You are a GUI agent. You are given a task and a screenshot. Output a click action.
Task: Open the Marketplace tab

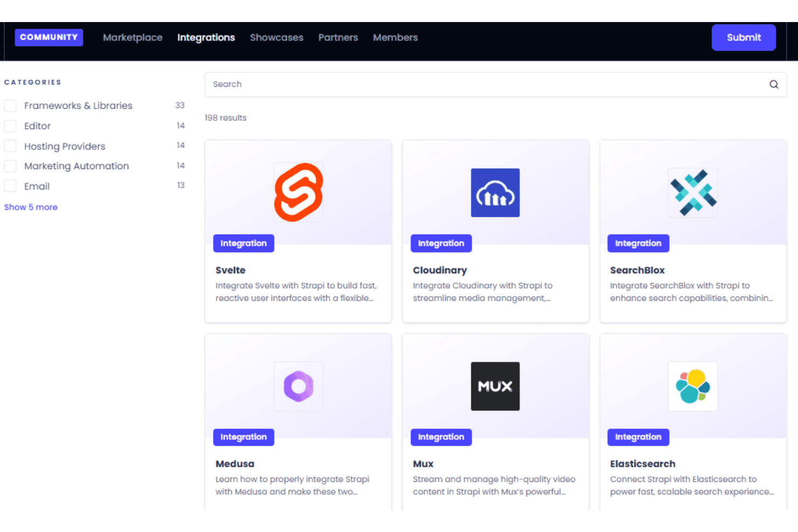[133, 37]
